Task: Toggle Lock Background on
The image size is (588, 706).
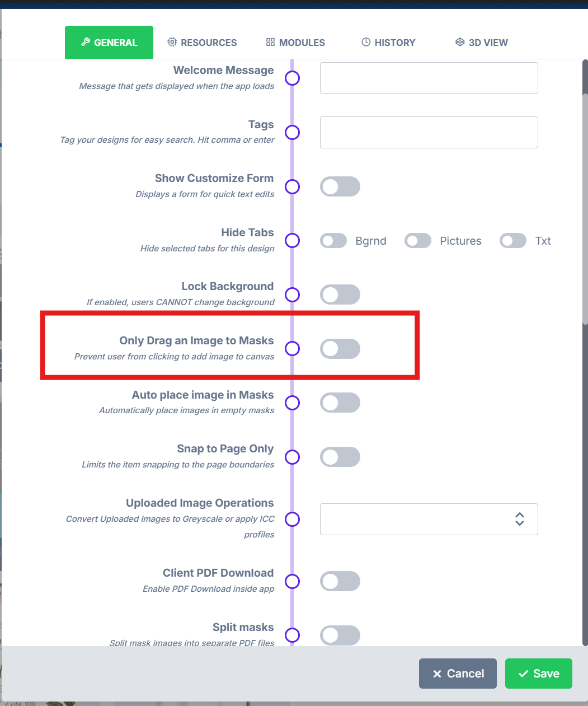Action: coord(340,294)
